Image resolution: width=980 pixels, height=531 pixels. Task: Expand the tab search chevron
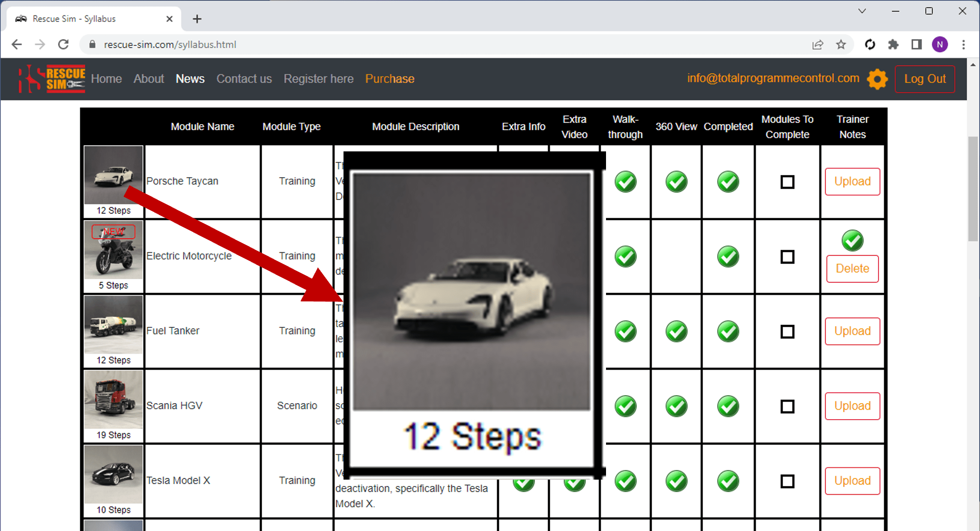click(862, 11)
